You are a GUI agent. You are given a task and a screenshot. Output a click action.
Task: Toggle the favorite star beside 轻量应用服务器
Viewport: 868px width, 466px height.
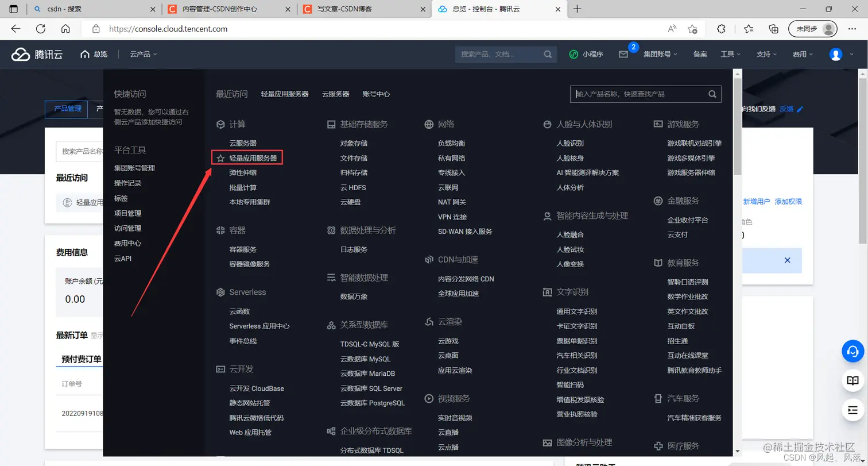tap(220, 157)
